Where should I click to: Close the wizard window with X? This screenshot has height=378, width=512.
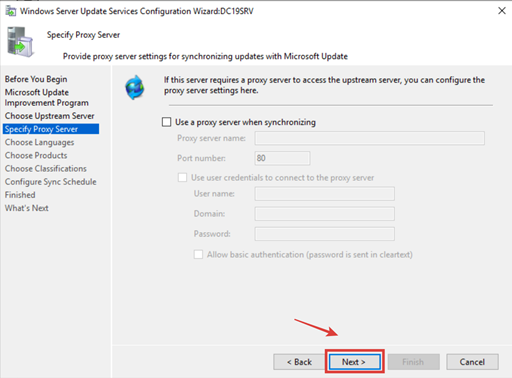tap(502, 11)
